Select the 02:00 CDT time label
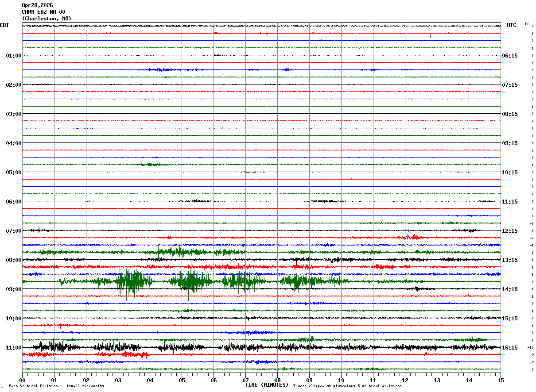The width and height of the screenshot is (536, 392). 14,85
